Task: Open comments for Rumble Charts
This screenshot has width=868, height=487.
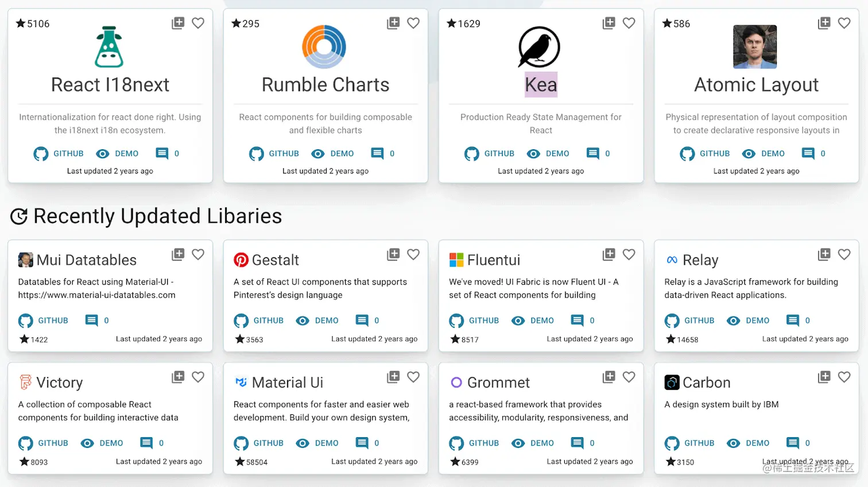Action: (x=383, y=154)
